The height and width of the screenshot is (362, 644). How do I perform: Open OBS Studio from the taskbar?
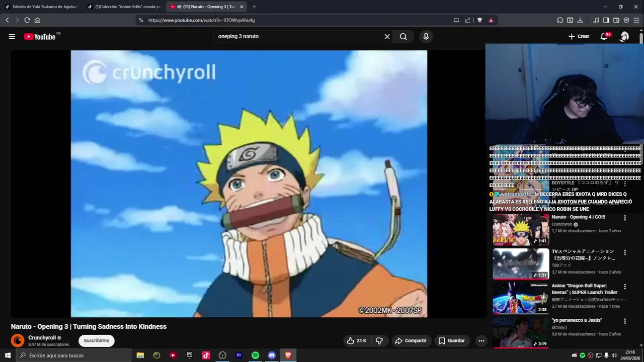point(222,355)
